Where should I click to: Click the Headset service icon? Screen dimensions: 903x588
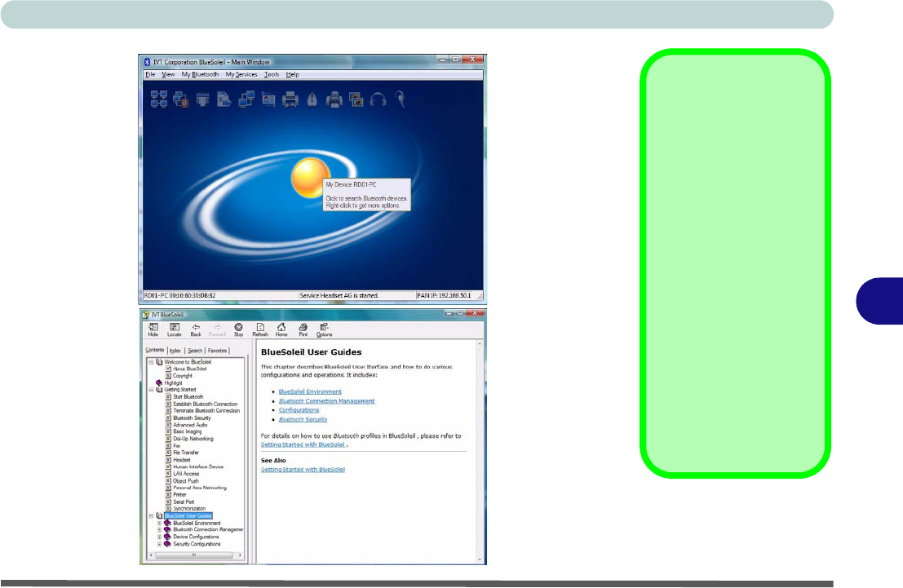(401, 99)
